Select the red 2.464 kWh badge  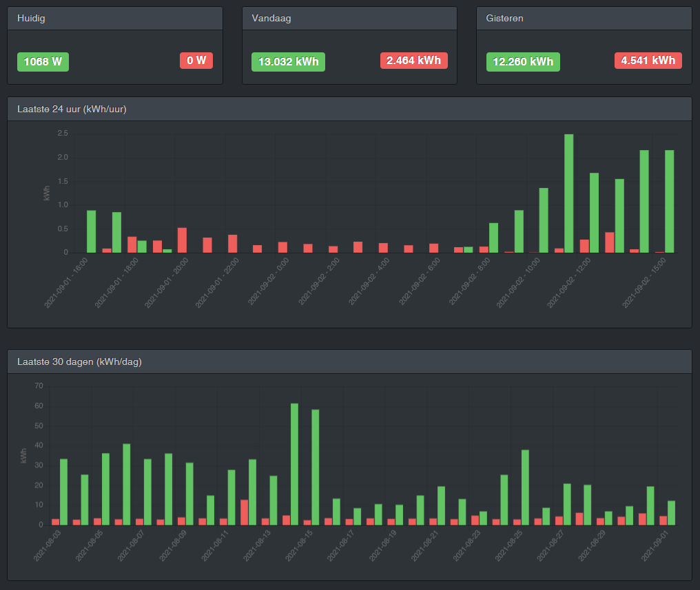(414, 60)
